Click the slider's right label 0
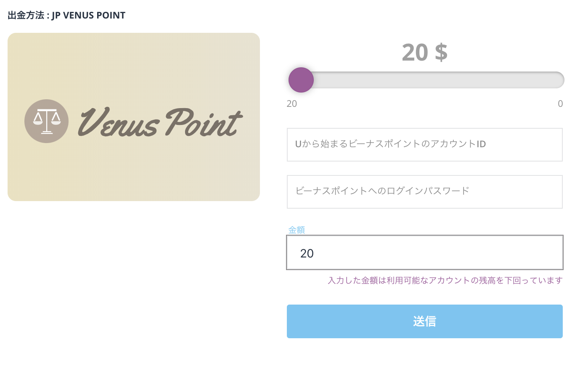588x366 pixels. click(x=560, y=104)
